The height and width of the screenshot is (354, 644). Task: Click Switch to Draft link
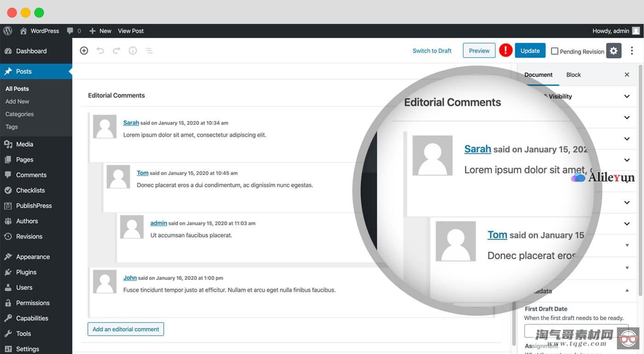[x=432, y=51]
